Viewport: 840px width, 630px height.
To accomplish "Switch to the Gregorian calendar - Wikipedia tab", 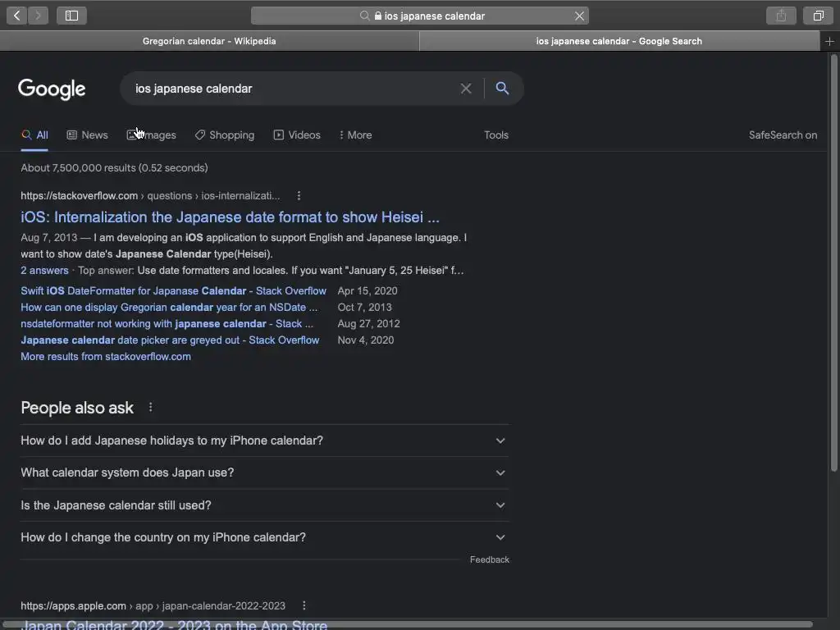I will click(209, 41).
